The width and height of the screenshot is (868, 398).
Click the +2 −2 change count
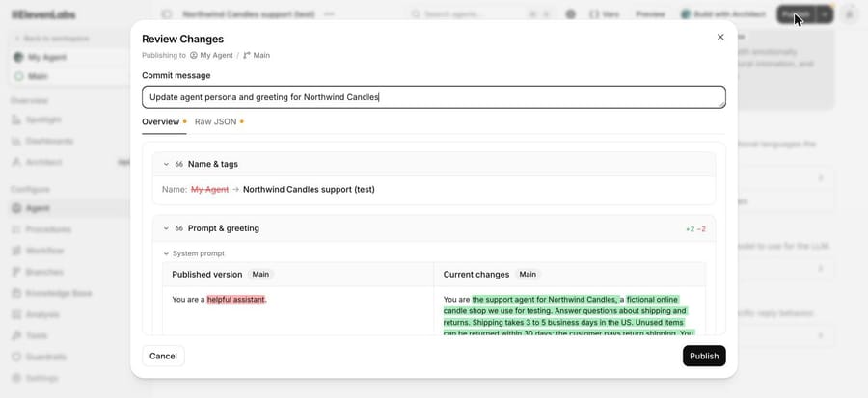(x=695, y=228)
